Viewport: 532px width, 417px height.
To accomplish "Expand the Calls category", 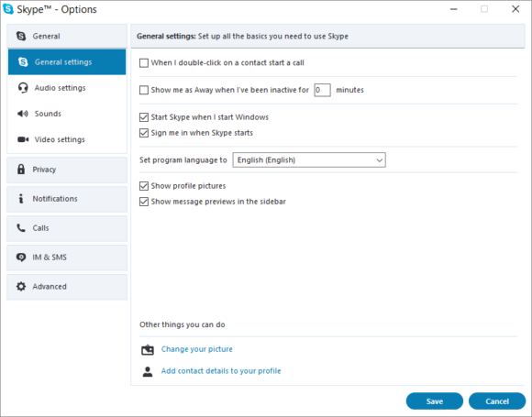I will 67,228.
